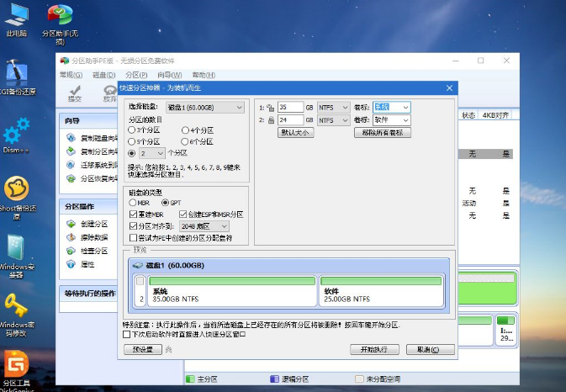Click the 默认大小 button
Screen dimensions: 566x392
[x=296, y=133]
